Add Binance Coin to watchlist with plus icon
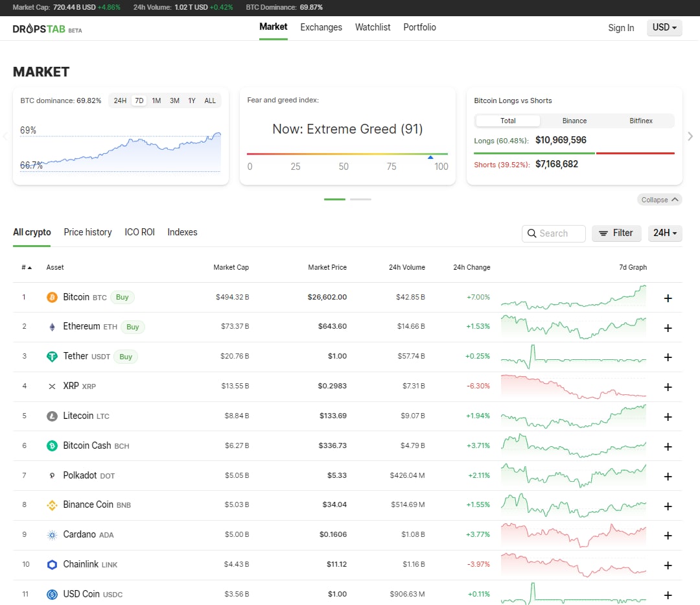700x605 pixels. tap(668, 506)
